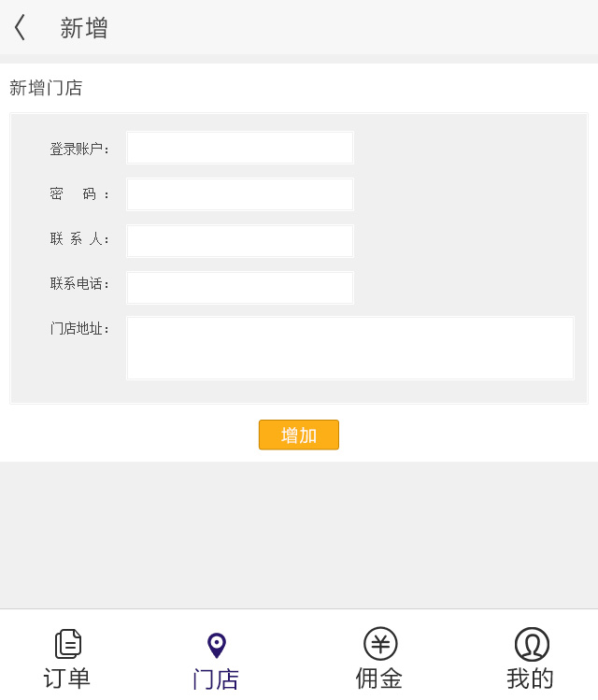The width and height of the screenshot is (598, 700).
Task: Focus the 联系电话 input field
Action: [x=240, y=287]
